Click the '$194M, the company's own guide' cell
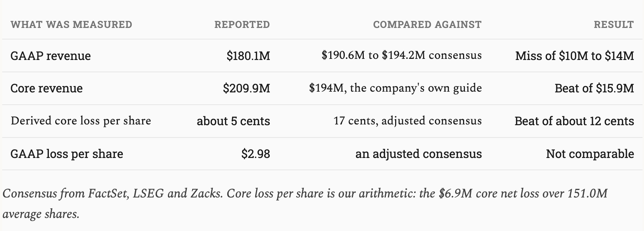644x231 pixels. (396, 88)
